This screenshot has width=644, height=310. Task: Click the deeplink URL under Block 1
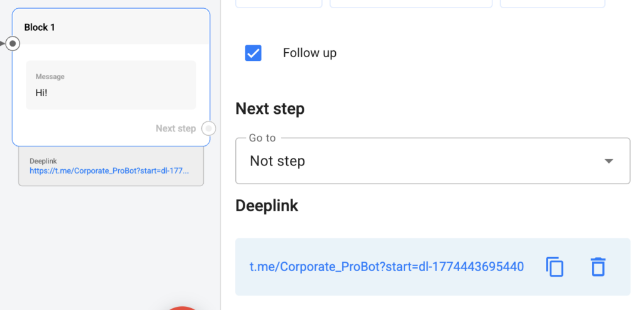pos(109,170)
